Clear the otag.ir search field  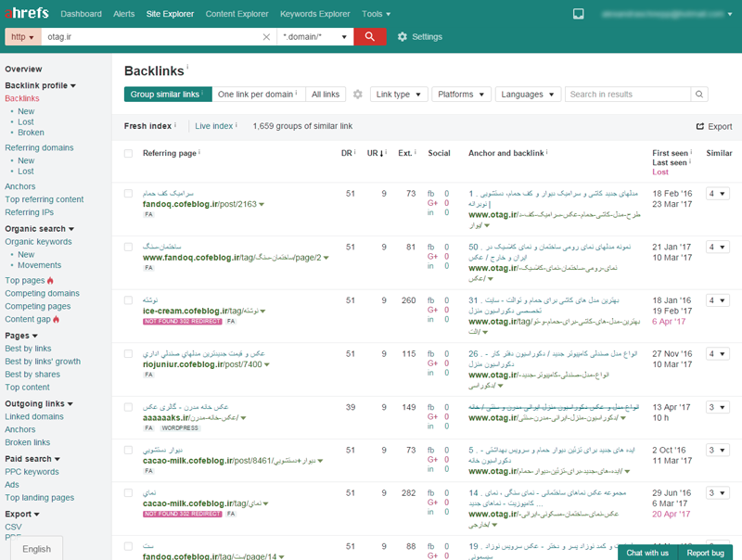pos(266,37)
